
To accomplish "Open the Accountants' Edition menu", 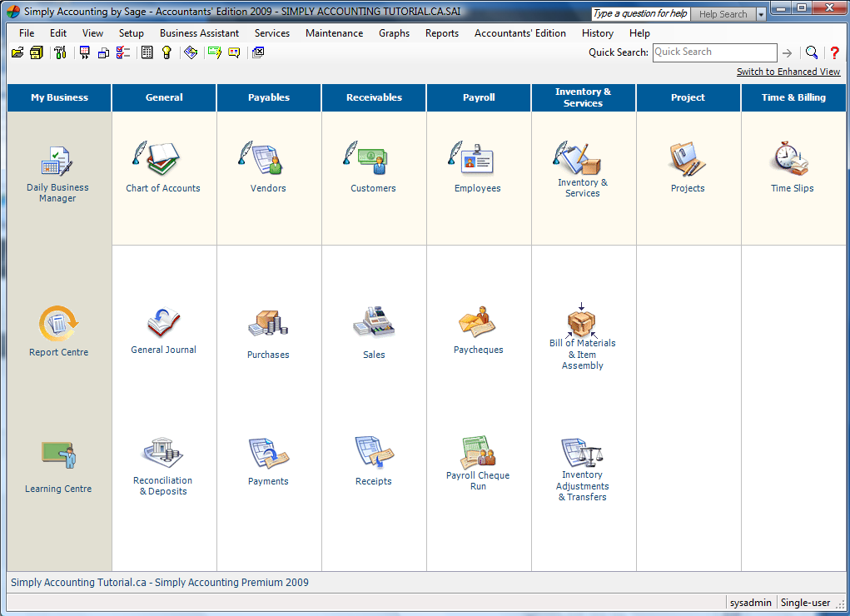I will (x=519, y=33).
